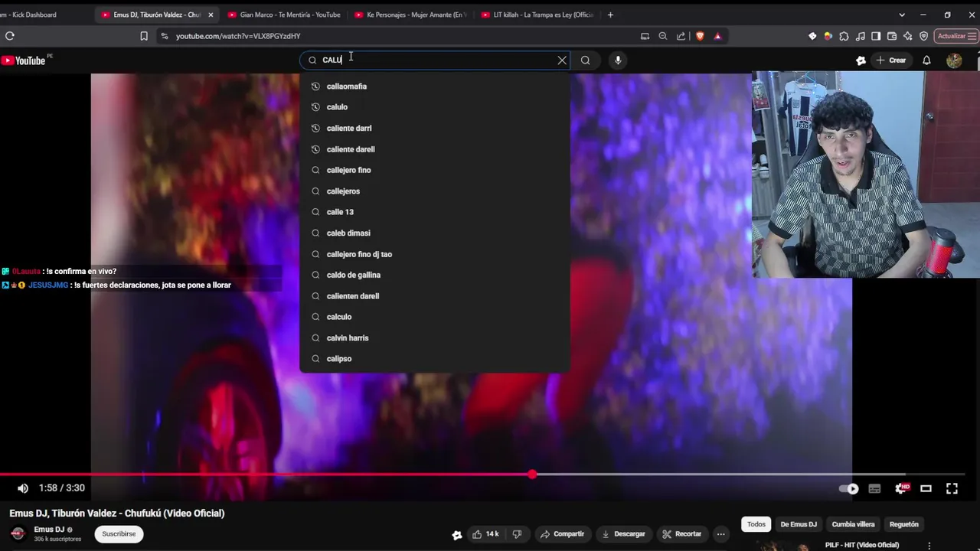Open the Leo AI sparkle icon

click(x=908, y=36)
